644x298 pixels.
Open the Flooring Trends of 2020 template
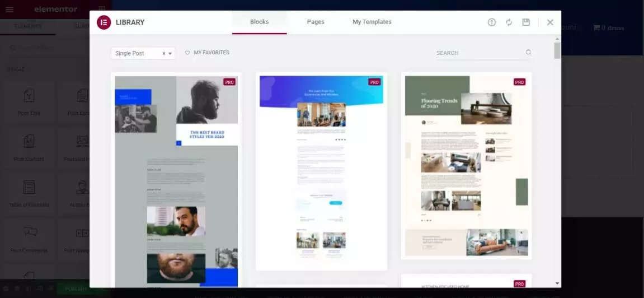466,166
